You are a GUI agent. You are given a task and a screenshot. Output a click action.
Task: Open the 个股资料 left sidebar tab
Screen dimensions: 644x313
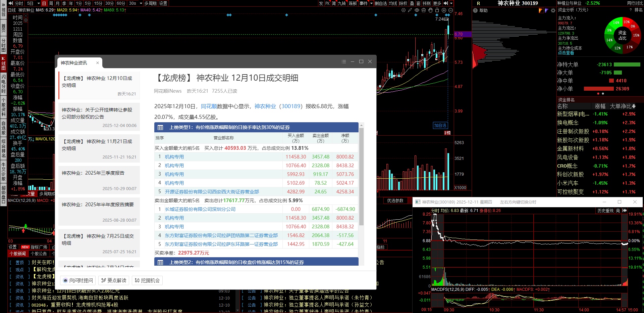point(3,107)
